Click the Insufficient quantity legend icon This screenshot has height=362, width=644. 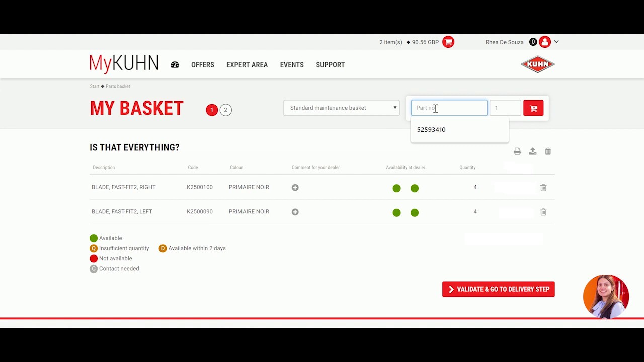[94, 248]
